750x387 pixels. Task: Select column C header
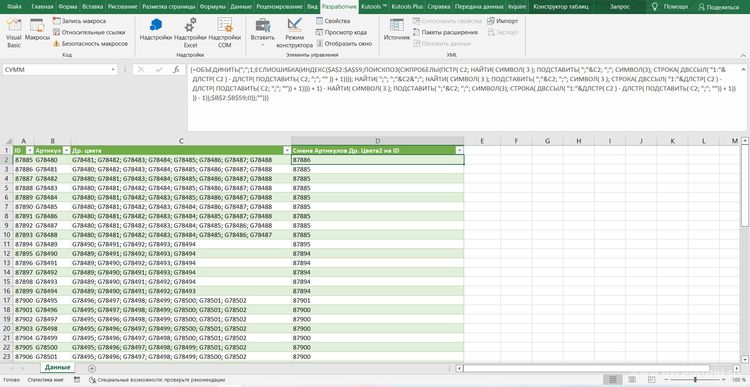(x=181, y=141)
